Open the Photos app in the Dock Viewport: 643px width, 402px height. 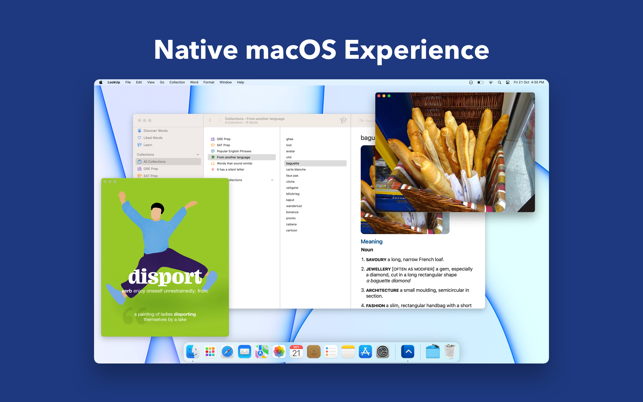click(279, 352)
